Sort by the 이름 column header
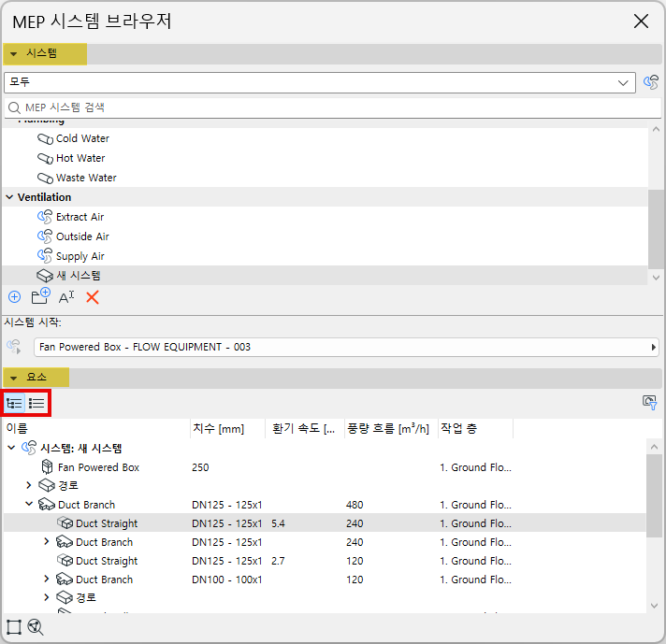The image size is (666, 644). point(96,428)
